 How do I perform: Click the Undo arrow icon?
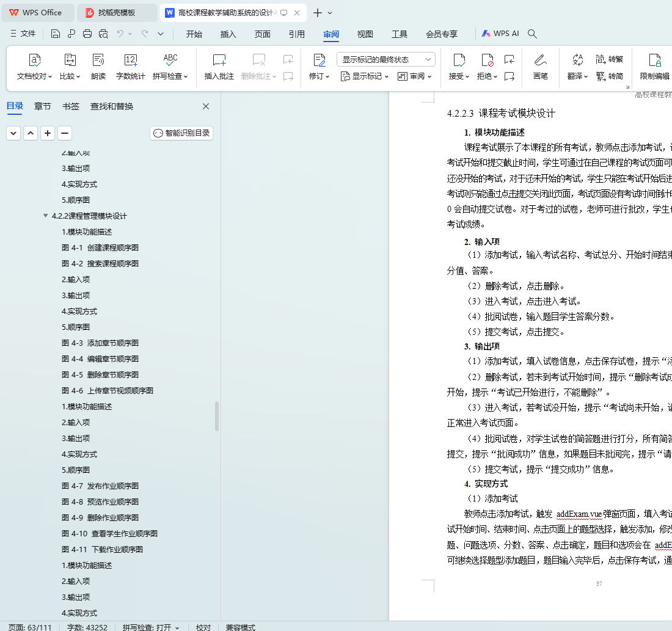click(120, 34)
